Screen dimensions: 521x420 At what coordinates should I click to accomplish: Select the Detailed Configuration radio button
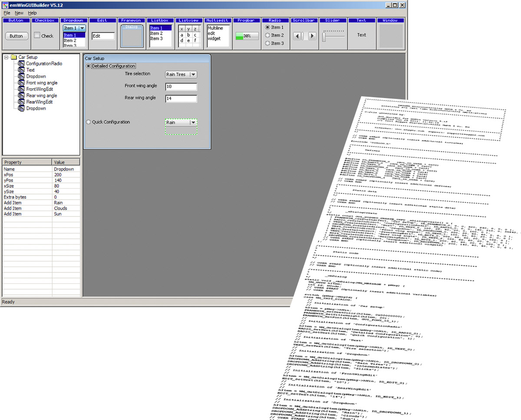(x=89, y=66)
